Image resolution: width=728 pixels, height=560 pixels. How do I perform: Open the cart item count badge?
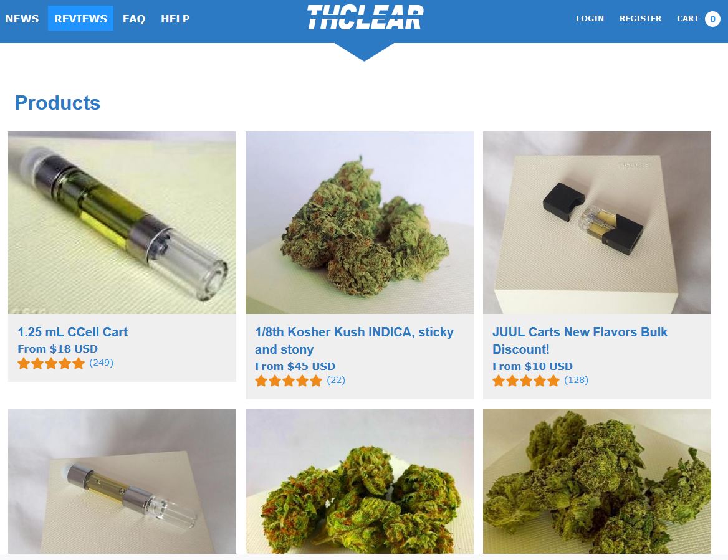[x=712, y=19]
